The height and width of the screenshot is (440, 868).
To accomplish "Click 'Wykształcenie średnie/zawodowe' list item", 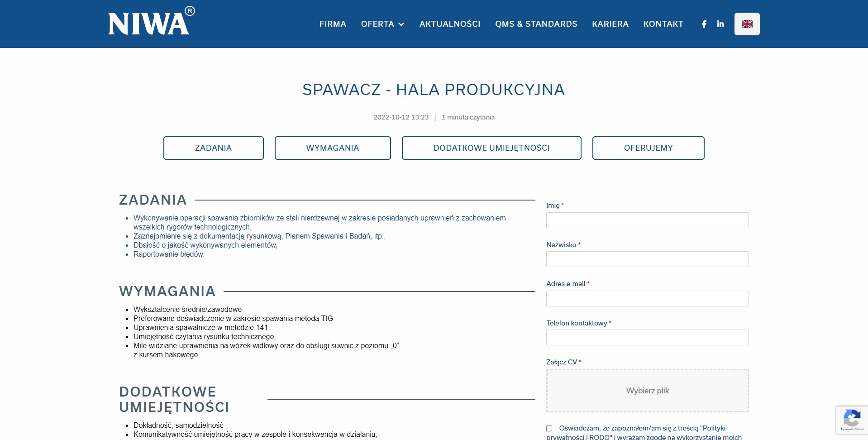I will (187, 310).
